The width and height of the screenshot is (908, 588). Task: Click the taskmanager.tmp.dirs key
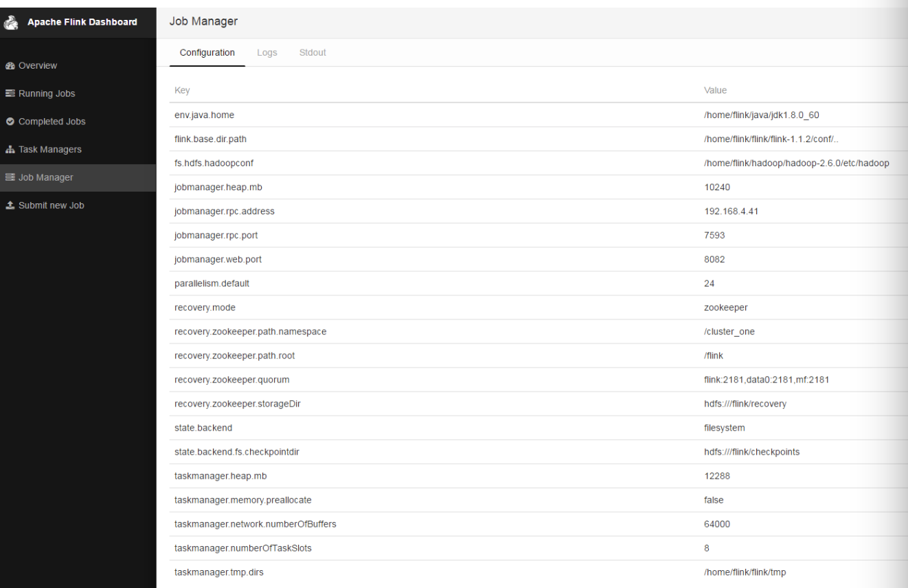coord(220,572)
